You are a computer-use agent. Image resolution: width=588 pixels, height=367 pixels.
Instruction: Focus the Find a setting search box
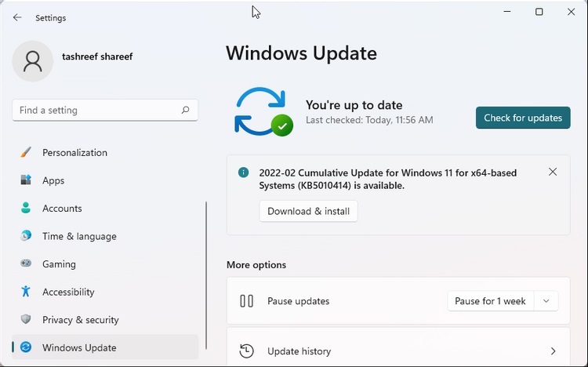coord(105,110)
